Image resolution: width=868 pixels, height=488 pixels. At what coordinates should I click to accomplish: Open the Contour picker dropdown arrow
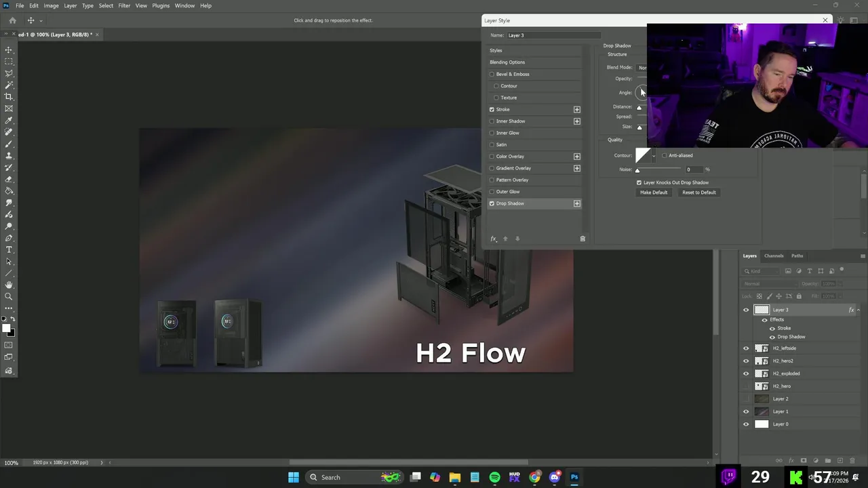[654, 156]
